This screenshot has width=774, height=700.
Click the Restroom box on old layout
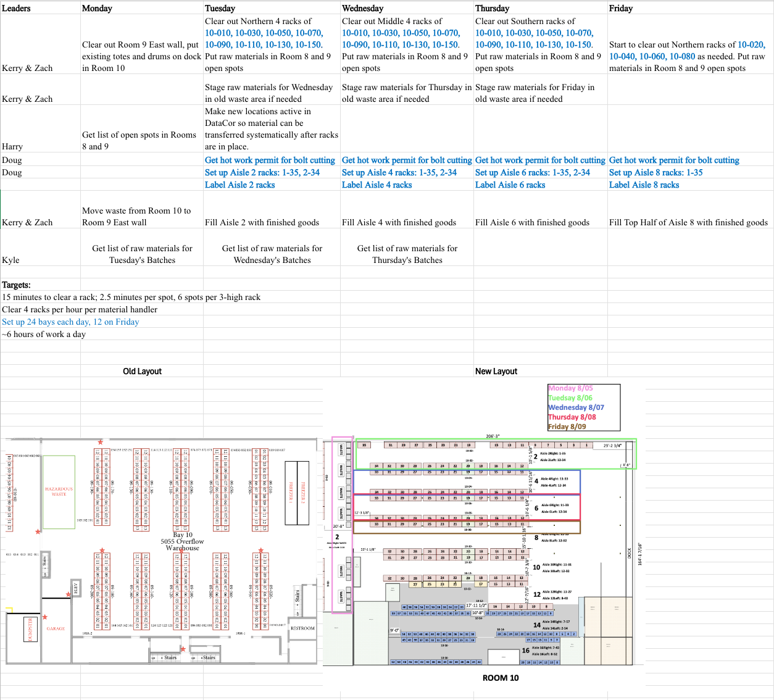(302, 628)
